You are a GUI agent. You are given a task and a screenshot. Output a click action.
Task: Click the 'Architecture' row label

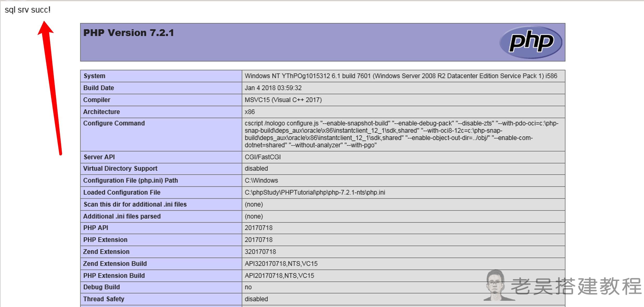coord(101,112)
